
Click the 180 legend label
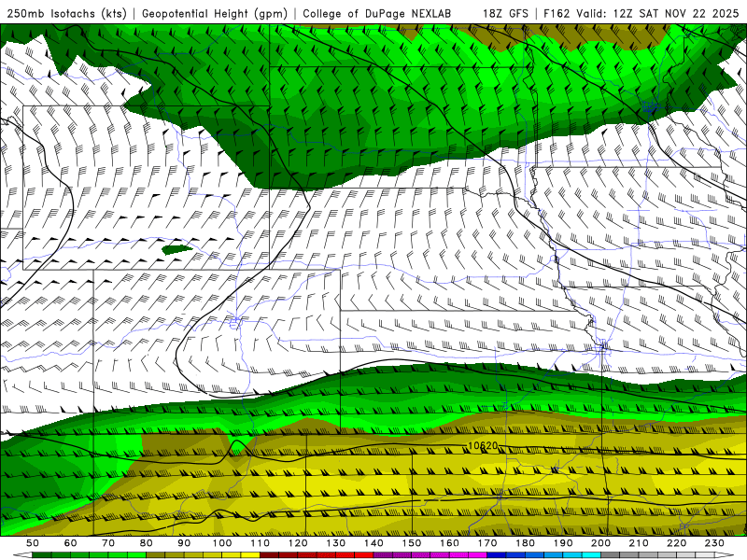point(526,543)
